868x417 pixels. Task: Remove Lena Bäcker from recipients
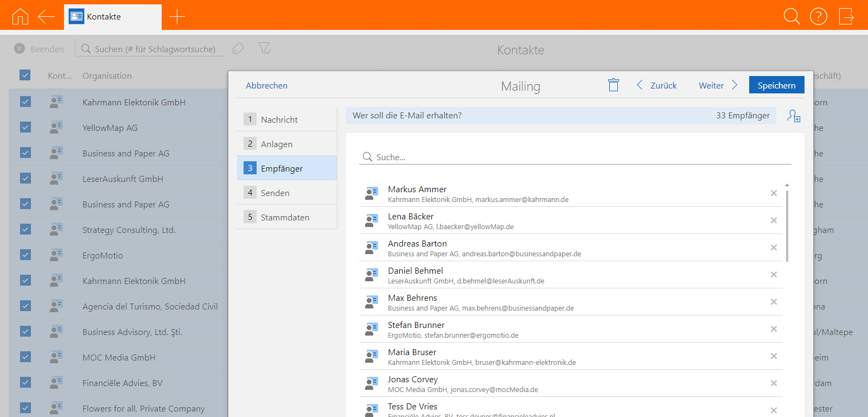tap(774, 220)
